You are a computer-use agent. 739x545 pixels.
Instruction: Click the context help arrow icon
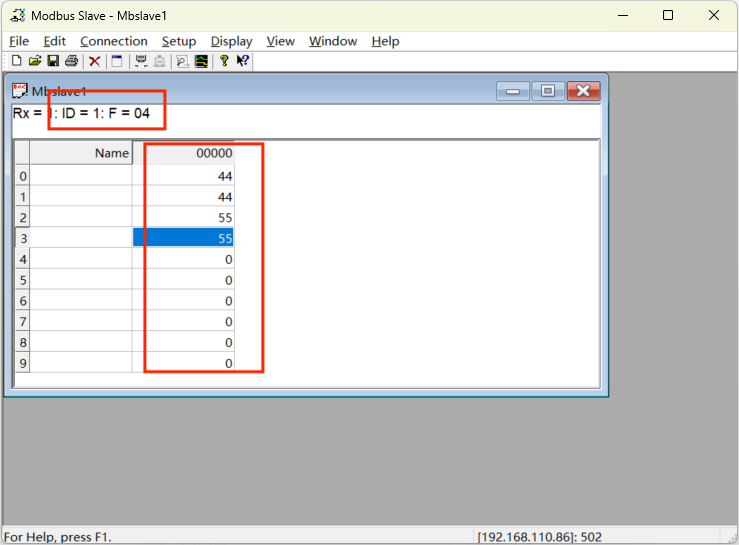pyautogui.click(x=243, y=61)
